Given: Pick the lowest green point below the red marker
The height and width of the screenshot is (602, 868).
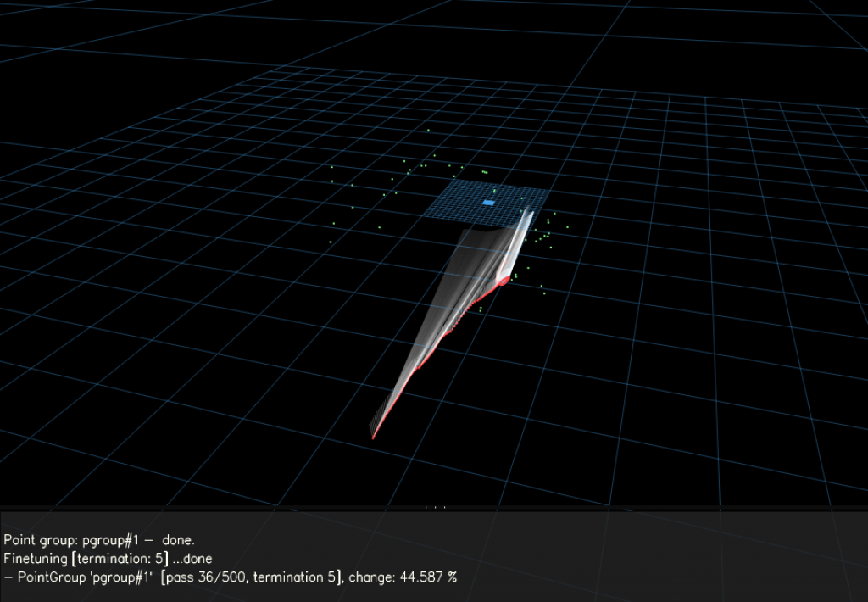Looking at the screenshot, I should [481, 310].
